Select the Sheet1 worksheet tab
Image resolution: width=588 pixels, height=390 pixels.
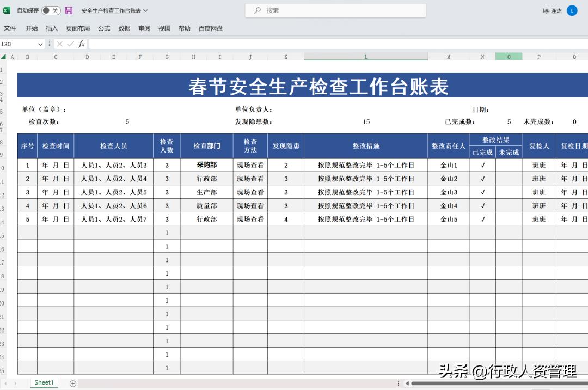pyautogui.click(x=44, y=382)
